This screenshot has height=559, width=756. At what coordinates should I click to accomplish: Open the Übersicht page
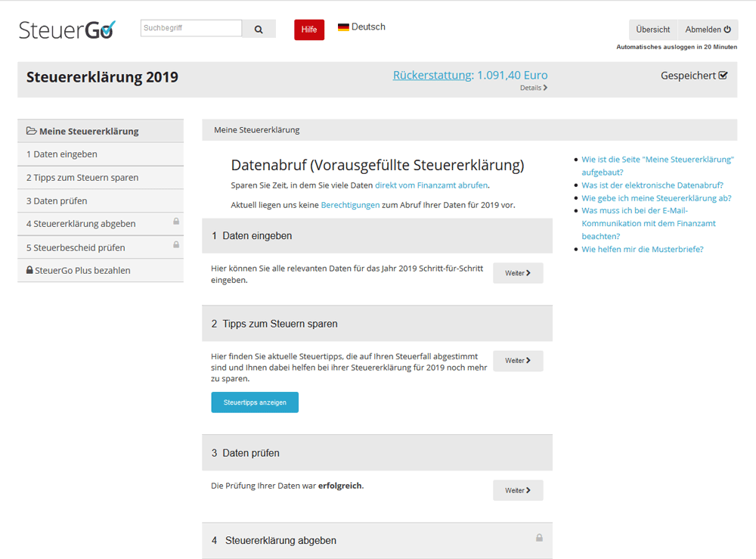pyautogui.click(x=652, y=30)
